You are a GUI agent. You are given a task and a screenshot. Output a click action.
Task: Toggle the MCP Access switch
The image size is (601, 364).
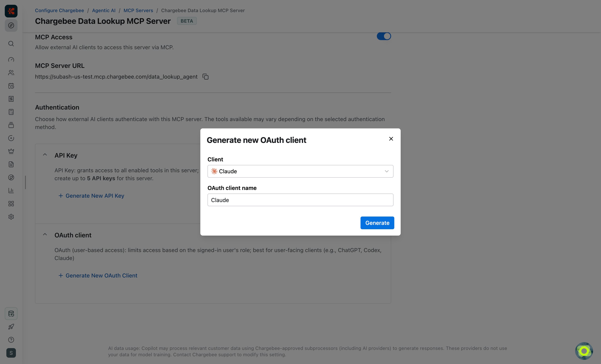(384, 36)
